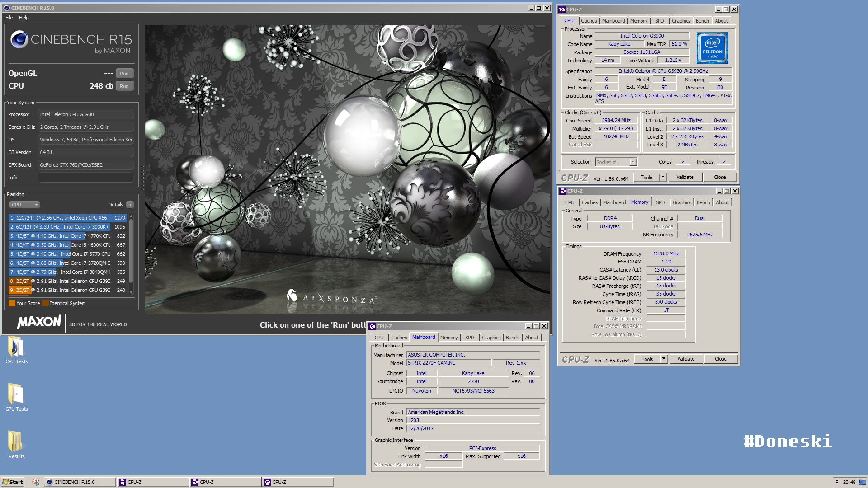The image size is (868, 488).
Task: Open Tools dropdown arrow in top CPU-Z
Action: coord(663,178)
